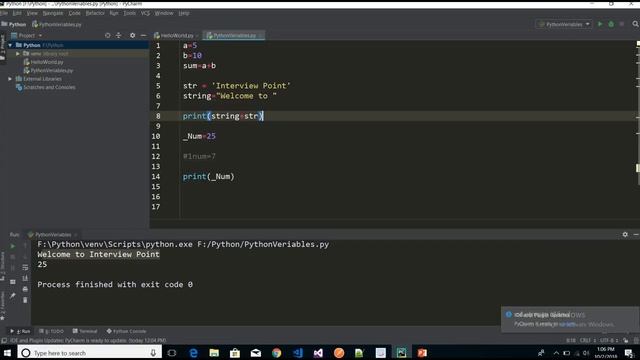Image resolution: width=640 pixels, height=360 pixels.
Task: Expand External Libraries node
Action: (x=10, y=79)
